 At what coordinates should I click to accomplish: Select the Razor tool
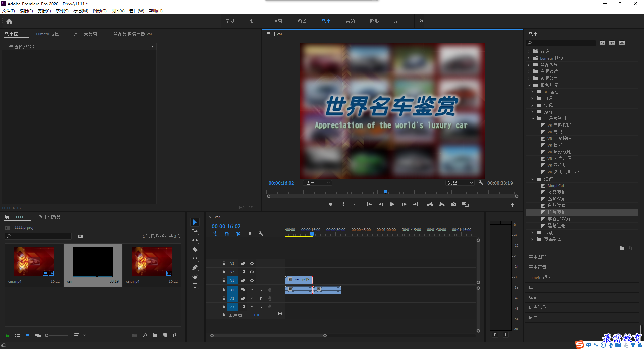(x=195, y=249)
